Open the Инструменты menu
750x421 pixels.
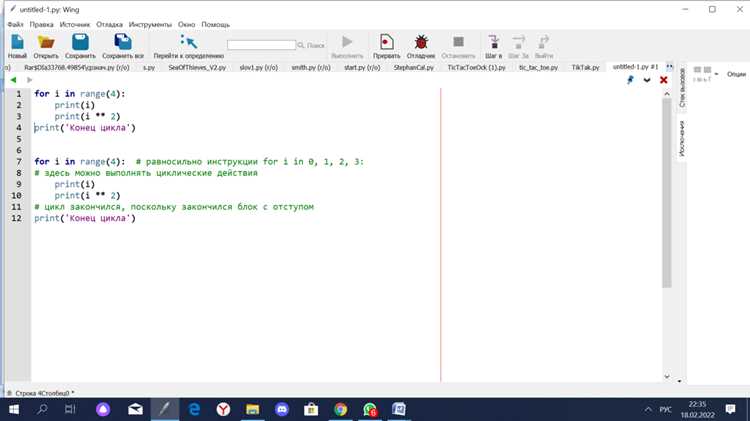coord(150,24)
